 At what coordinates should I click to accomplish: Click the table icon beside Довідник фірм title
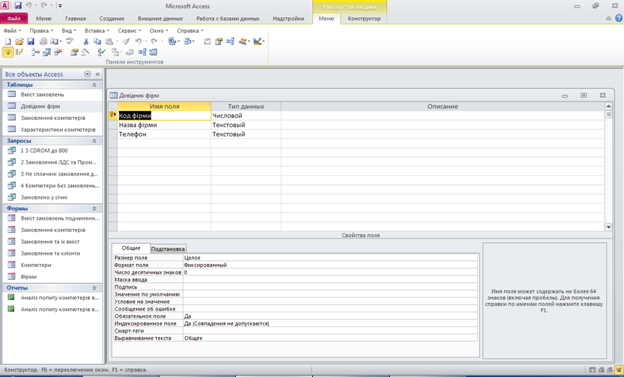[113, 96]
